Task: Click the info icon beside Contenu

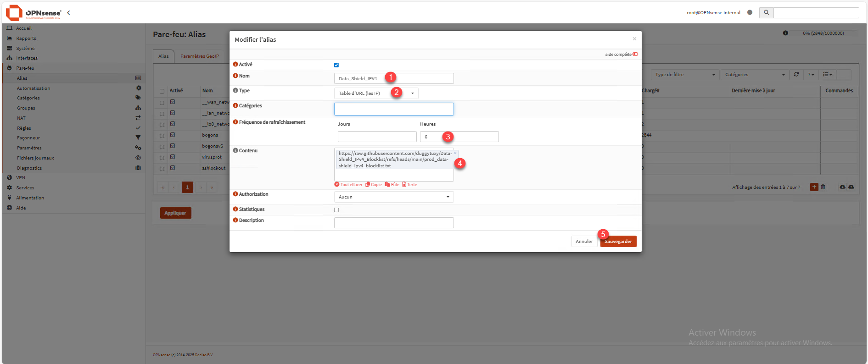Action: 235,150
